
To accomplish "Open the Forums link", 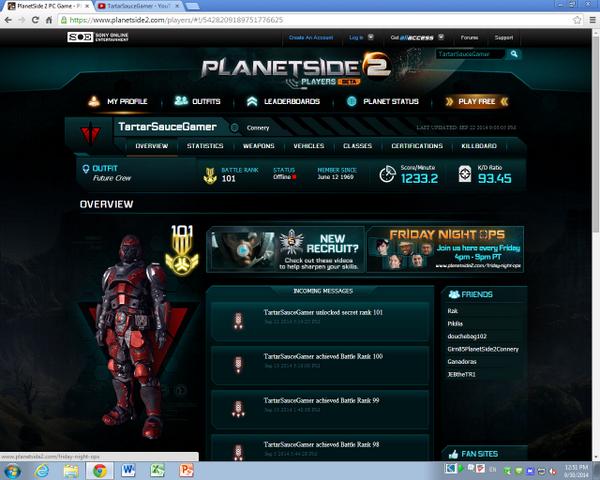I will (469, 38).
